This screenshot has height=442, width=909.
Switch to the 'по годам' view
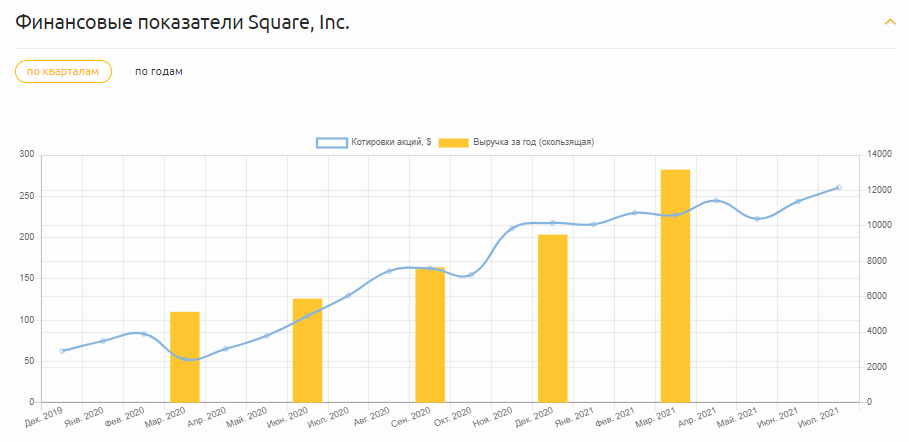[x=159, y=71]
